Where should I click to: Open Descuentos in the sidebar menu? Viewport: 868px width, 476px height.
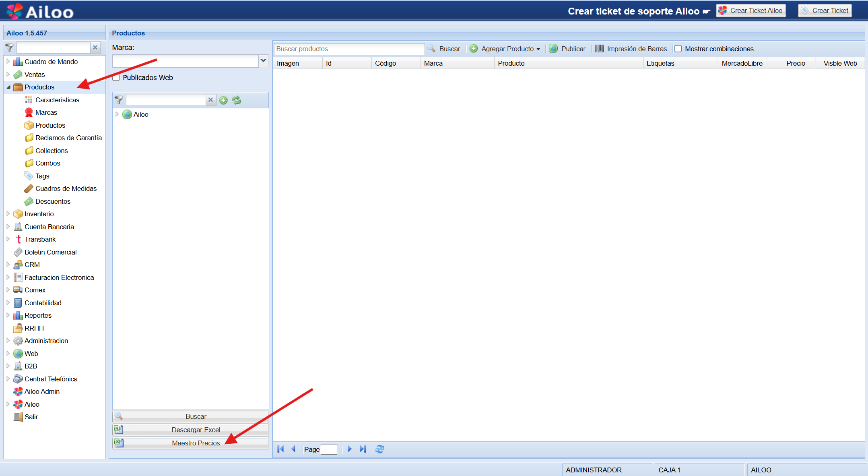click(x=53, y=201)
